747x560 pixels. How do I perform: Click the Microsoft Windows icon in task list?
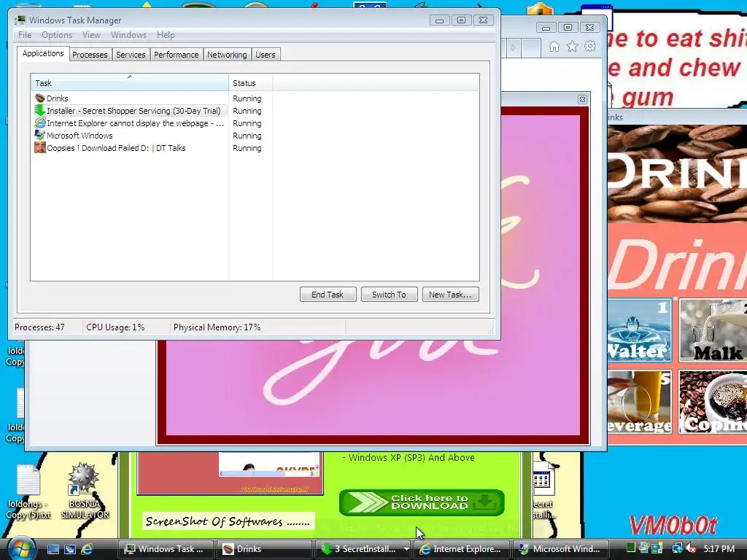pyautogui.click(x=40, y=135)
